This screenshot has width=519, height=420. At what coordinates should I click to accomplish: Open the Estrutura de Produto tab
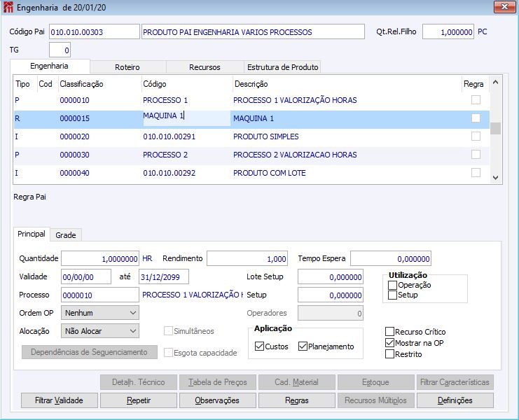282,67
